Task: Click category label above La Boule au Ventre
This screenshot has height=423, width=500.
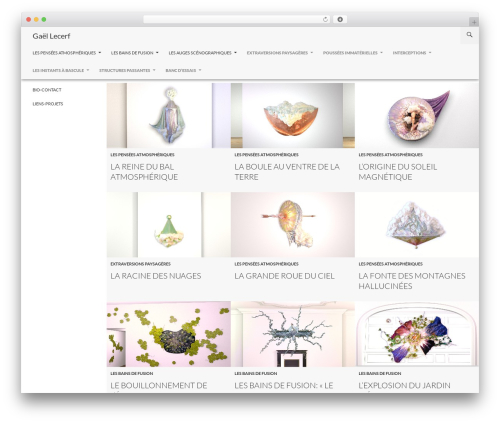Action: pos(266,155)
